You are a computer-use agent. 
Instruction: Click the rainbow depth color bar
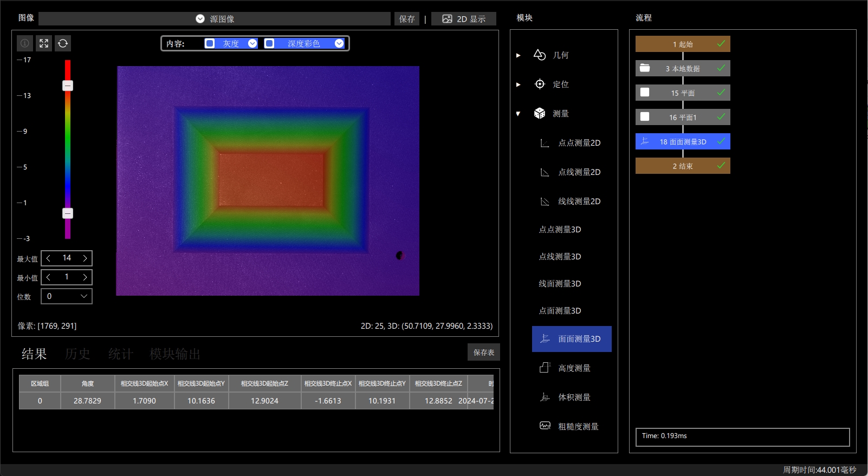[x=68, y=149]
